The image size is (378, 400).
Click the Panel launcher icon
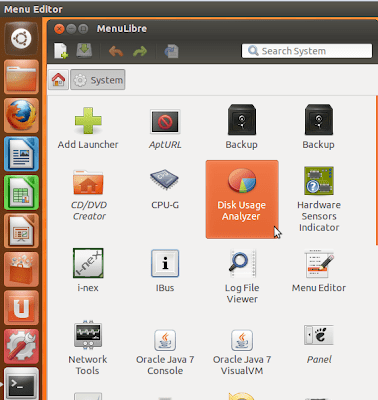tap(319, 335)
